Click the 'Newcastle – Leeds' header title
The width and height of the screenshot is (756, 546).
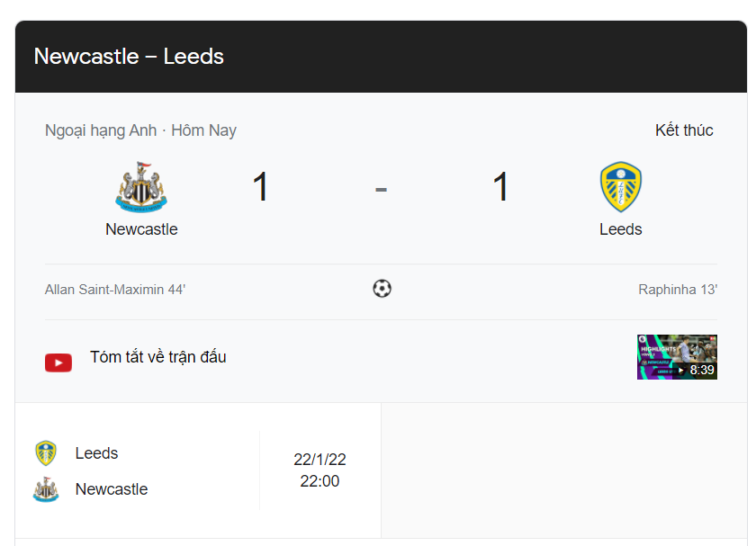tap(129, 57)
